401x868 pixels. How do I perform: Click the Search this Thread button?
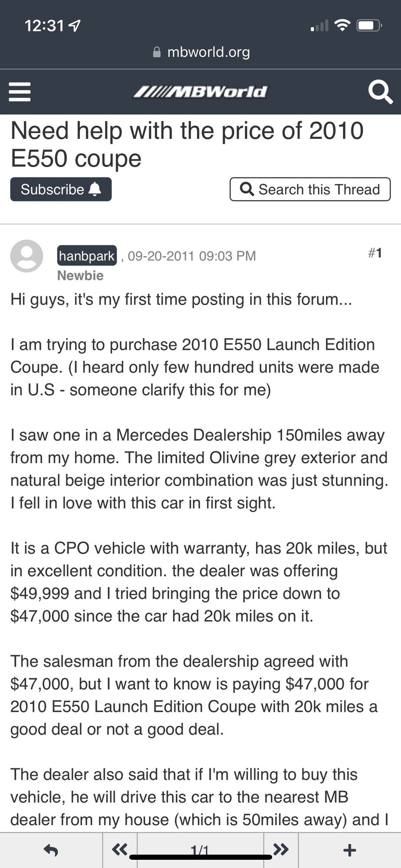(x=310, y=189)
